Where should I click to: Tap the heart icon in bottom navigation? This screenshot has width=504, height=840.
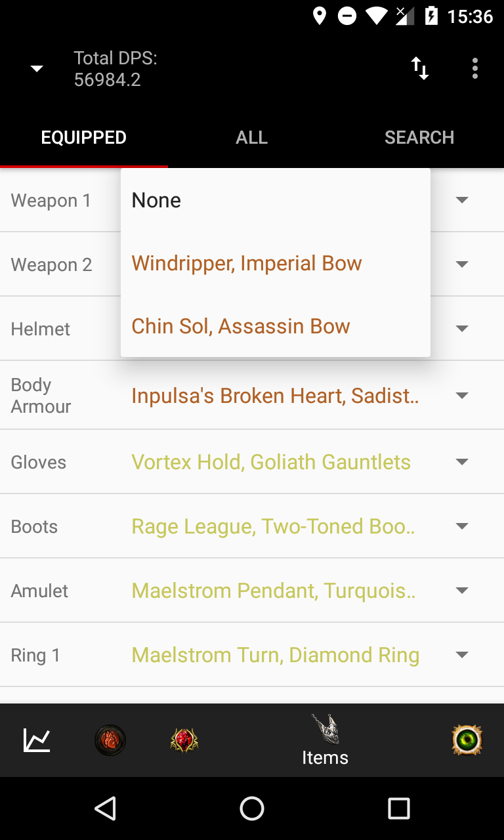tap(110, 740)
